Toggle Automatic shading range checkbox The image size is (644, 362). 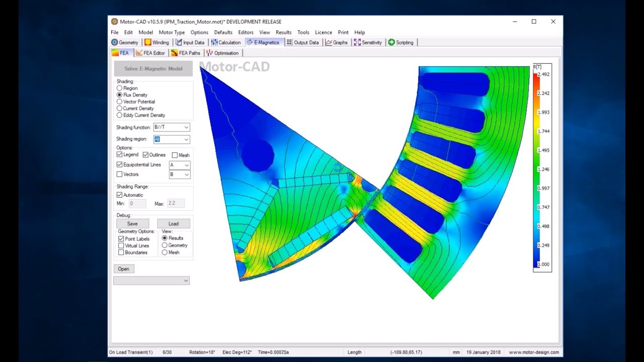119,195
